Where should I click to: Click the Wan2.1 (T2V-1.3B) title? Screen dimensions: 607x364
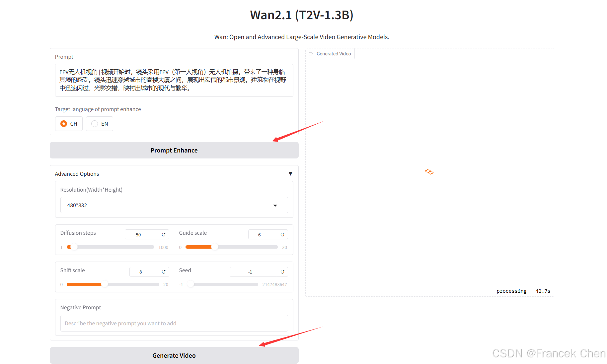click(x=302, y=15)
